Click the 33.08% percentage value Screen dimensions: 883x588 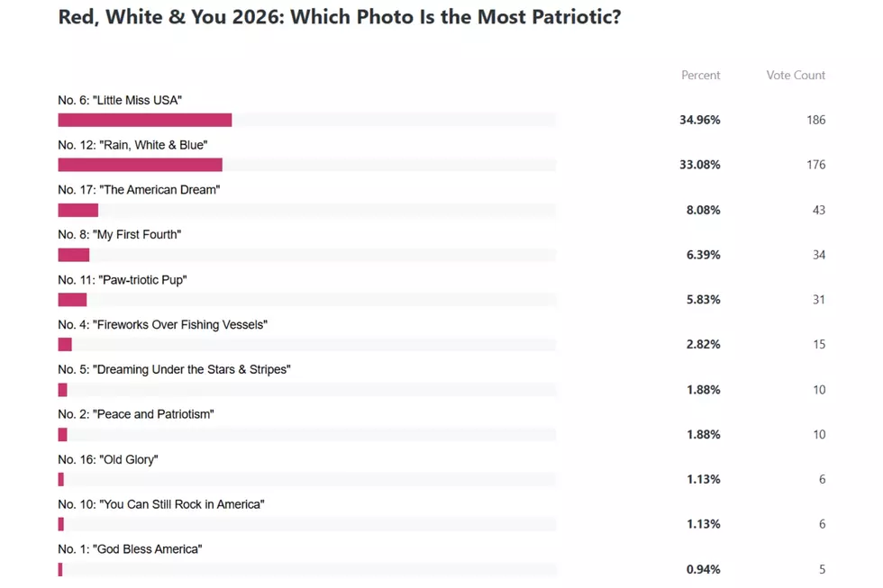(x=700, y=165)
